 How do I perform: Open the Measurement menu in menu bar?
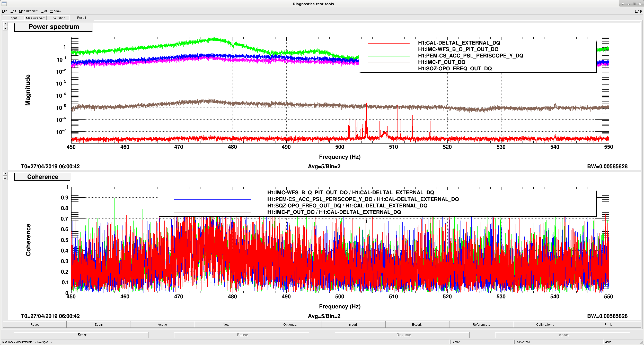tap(29, 11)
